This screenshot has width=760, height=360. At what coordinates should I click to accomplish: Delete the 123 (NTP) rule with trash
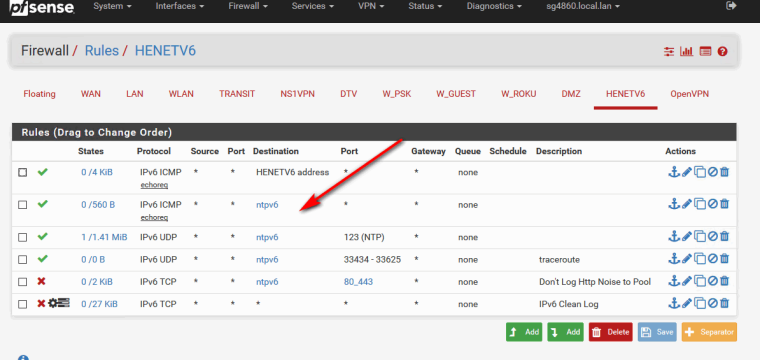click(724, 236)
